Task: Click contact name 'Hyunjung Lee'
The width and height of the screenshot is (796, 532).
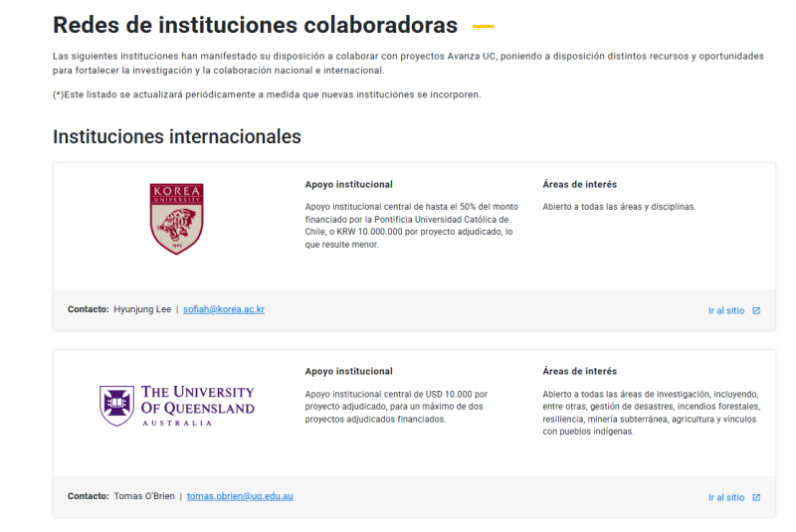Action: 142,309
